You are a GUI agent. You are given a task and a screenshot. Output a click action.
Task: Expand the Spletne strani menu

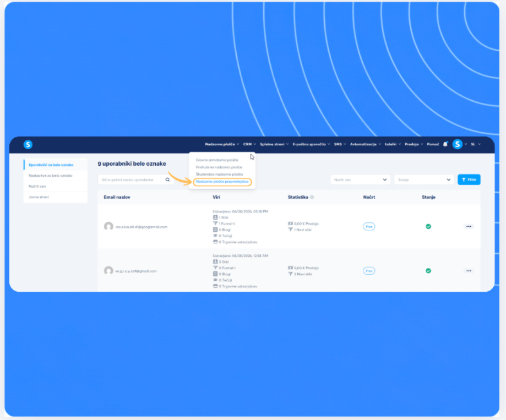[274, 144]
